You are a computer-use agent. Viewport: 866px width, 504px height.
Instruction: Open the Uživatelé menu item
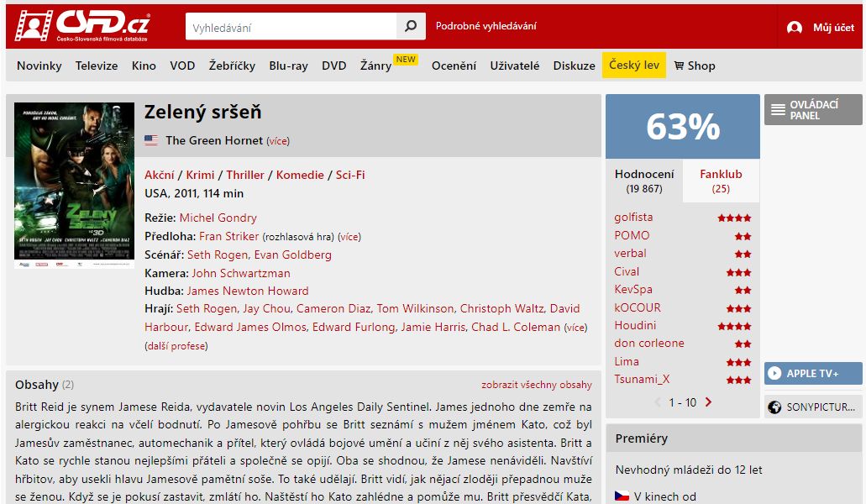click(x=515, y=66)
